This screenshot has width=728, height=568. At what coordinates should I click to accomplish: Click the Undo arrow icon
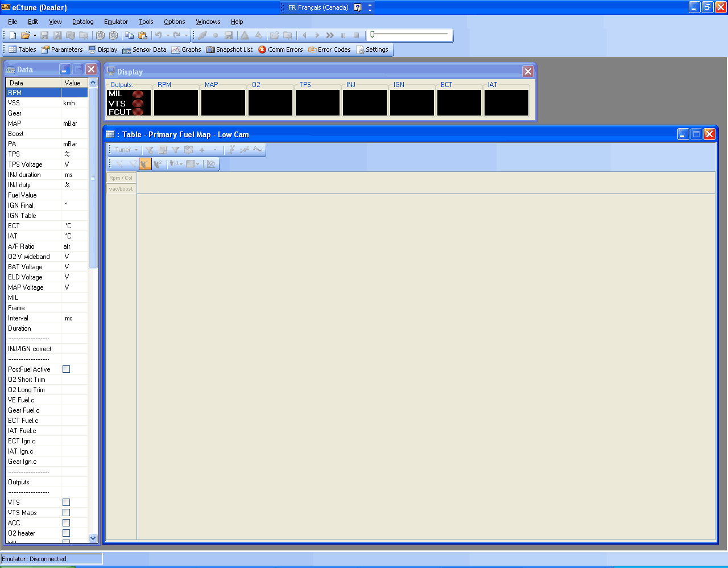pyautogui.click(x=159, y=35)
